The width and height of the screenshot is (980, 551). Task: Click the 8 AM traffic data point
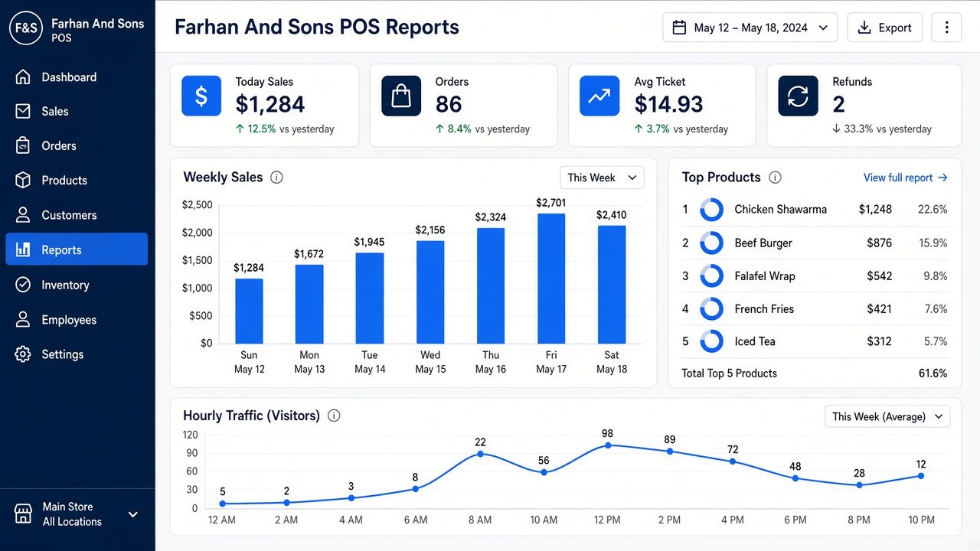[x=481, y=454]
